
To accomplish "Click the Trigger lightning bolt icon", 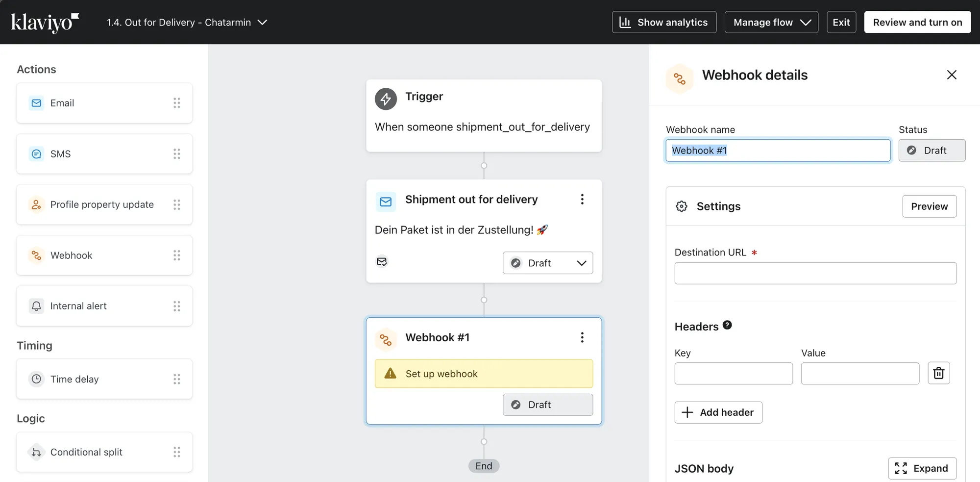I will click(386, 99).
